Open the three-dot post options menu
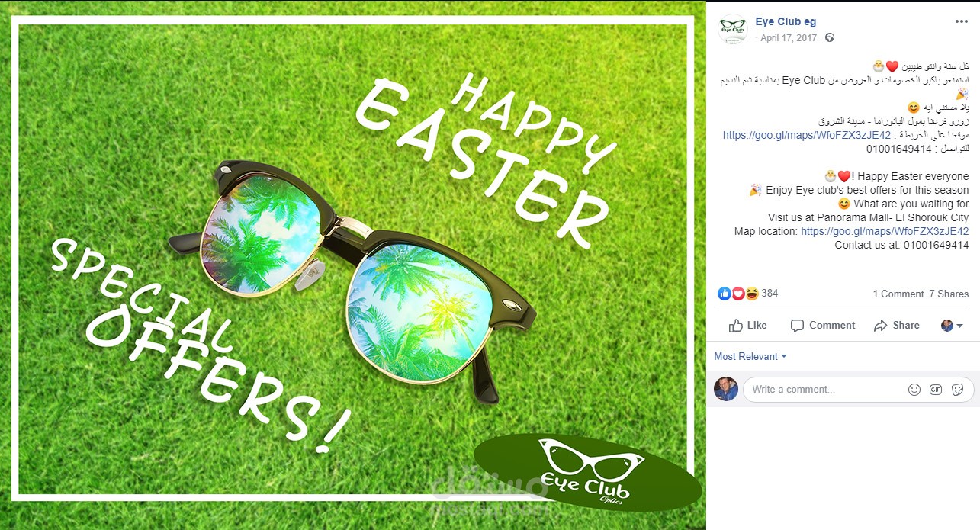This screenshot has width=980, height=530. [x=961, y=21]
